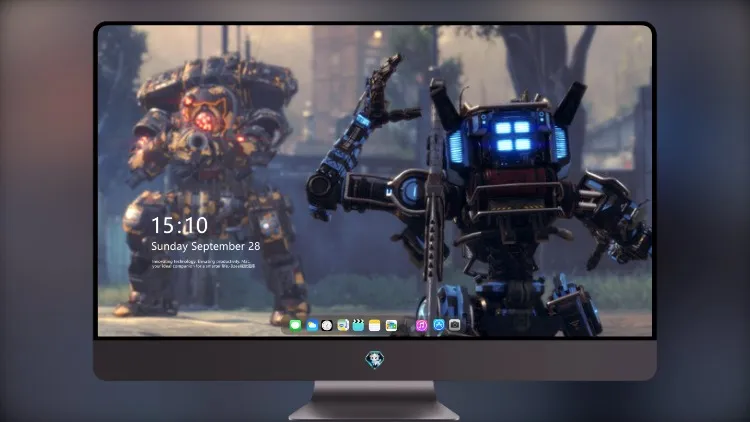Open the blue App Store icon

coord(439,325)
